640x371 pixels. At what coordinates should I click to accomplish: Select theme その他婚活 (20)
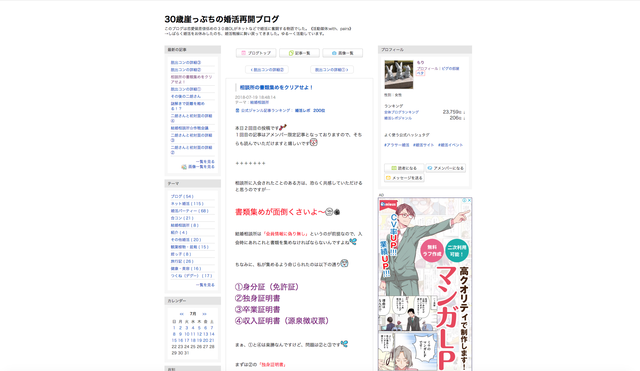pos(186,240)
